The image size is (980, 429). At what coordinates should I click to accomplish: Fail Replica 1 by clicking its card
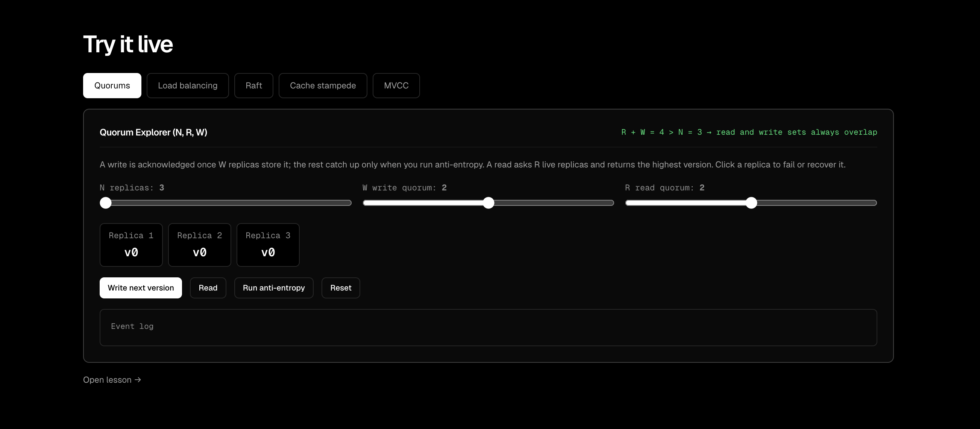tap(131, 245)
